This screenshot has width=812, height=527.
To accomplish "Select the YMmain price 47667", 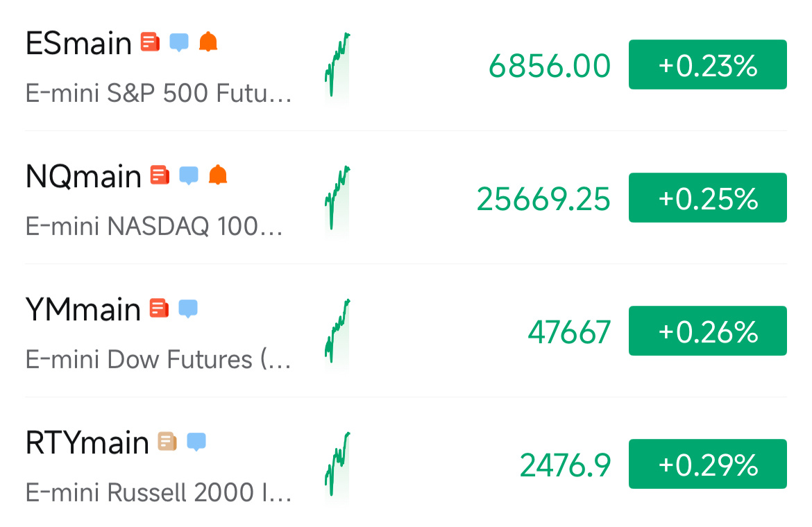I will (569, 332).
